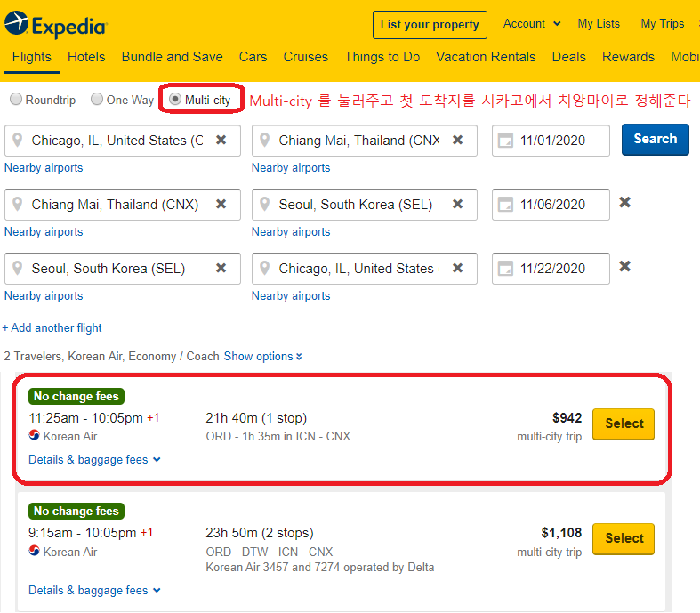This screenshot has height=613, width=700.
Task: Remove the 11/22/2020 flight row
Action: coord(625,267)
